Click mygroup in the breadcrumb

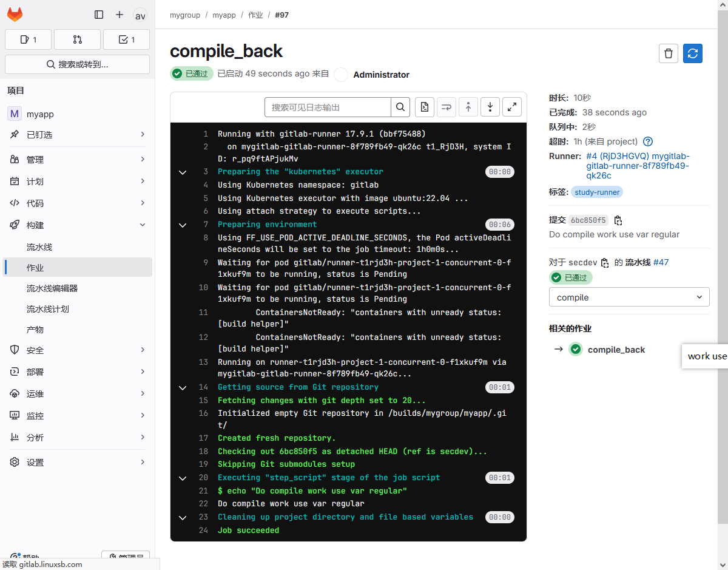(185, 15)
